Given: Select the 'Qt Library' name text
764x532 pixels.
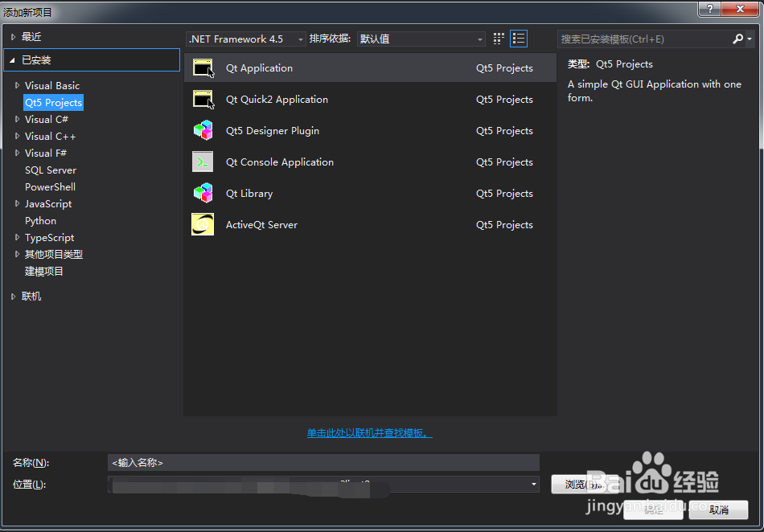Looking at the screenshot, I should point(249,194).
